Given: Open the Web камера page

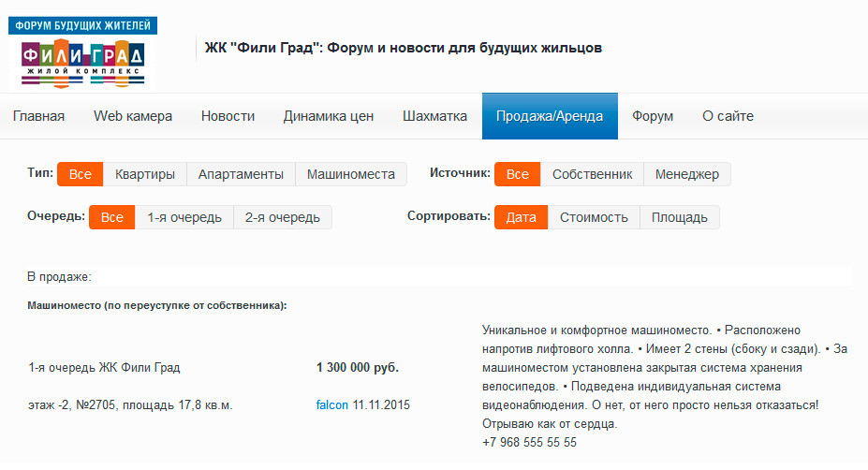Looking at the screenshot, I should click(x=133, y=116).
